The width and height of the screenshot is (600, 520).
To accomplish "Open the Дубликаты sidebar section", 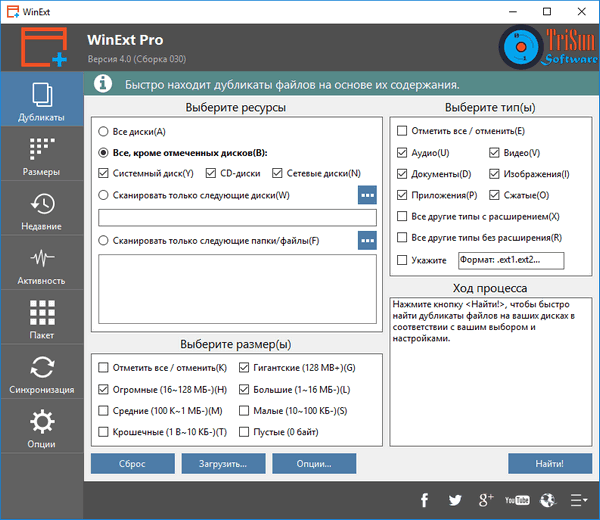I will click(42, 99).
